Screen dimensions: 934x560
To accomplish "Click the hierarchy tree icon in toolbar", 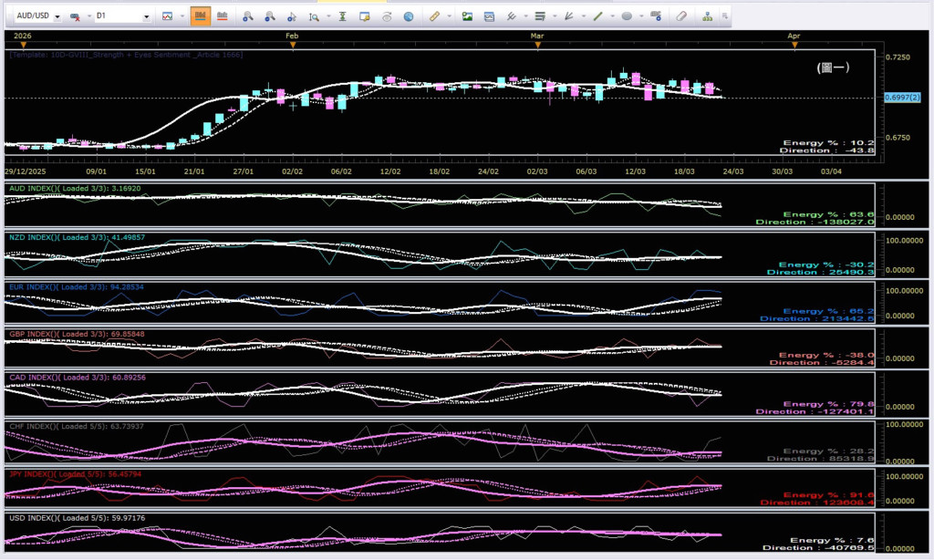I will pyautogui.click(x=708, y=16).
